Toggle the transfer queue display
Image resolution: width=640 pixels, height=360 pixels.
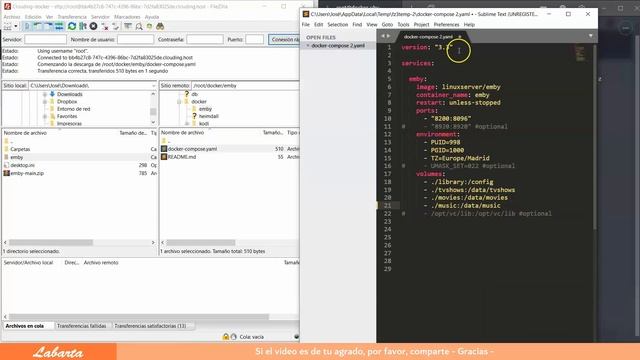(x=59, y=26)
